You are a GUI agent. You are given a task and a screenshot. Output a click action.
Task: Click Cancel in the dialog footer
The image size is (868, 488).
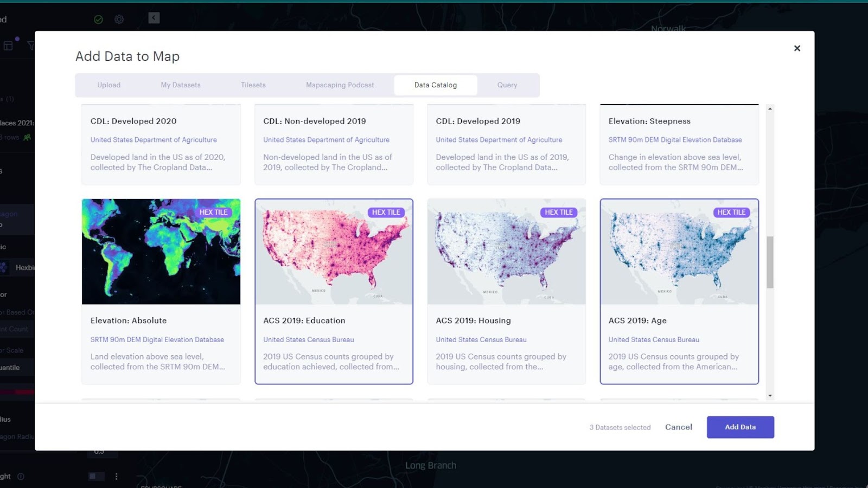[x=678, y=427]
